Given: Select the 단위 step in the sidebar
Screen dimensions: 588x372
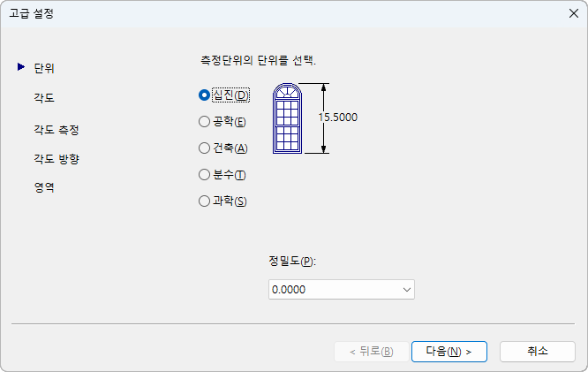Looking at the screenshot, I should (x=44, y=68).
